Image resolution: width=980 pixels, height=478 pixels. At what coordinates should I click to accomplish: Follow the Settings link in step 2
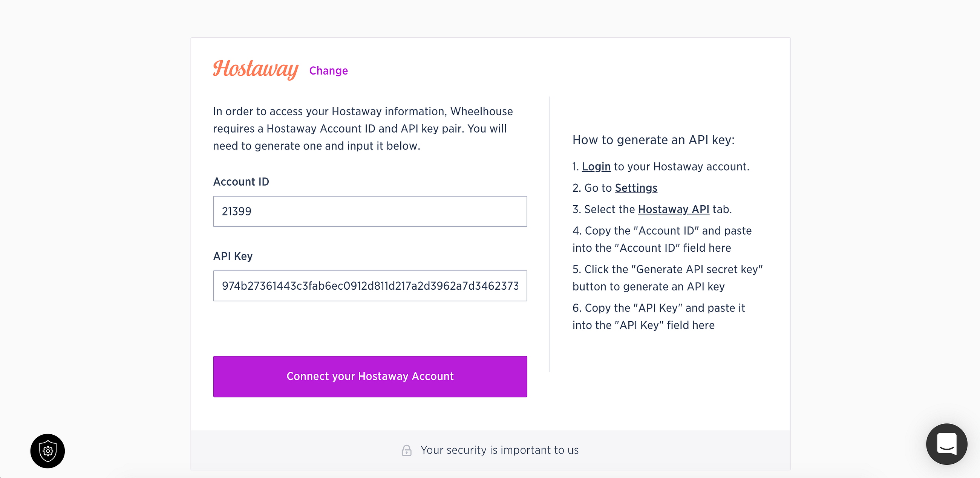click(636, 188)
